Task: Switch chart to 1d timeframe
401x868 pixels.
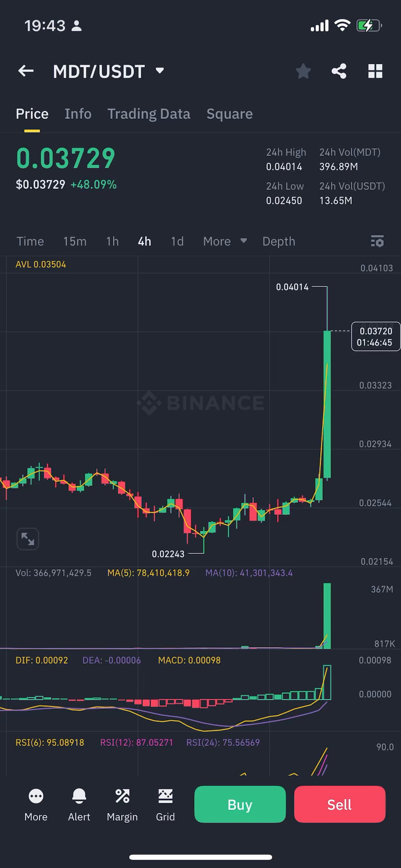Action: (177, 241)
